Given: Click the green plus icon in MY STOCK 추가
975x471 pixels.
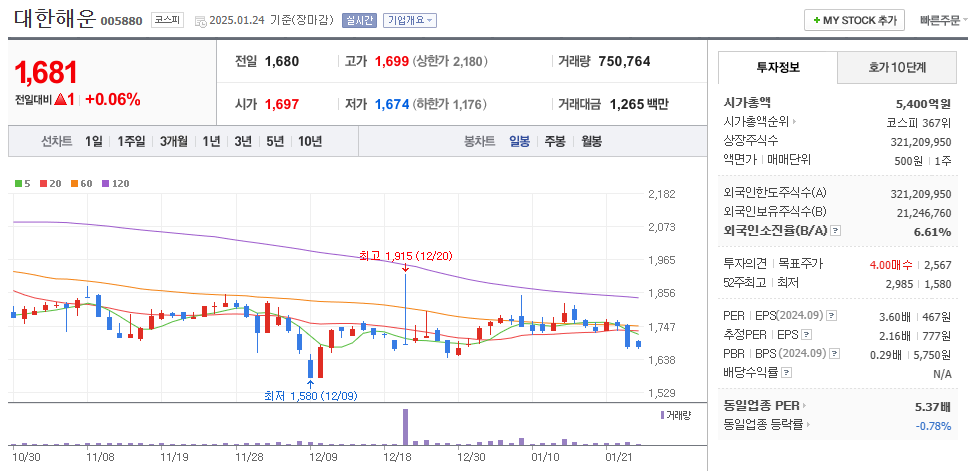Looking at the screenshot, I should 816,21.
